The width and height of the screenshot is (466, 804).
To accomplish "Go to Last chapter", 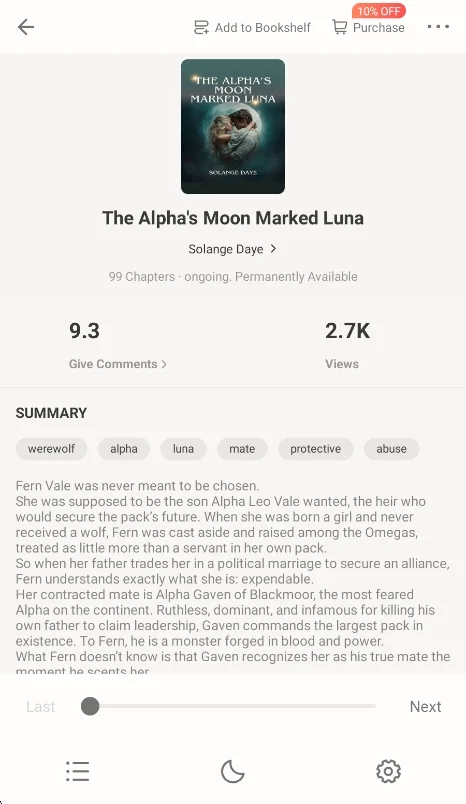I will [x=40, y=707].
